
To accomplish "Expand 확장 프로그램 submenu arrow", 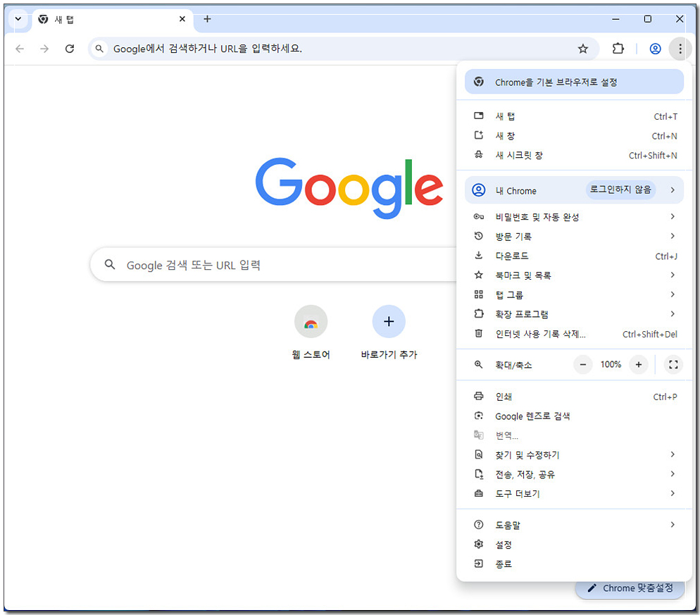I will [673, 314].
